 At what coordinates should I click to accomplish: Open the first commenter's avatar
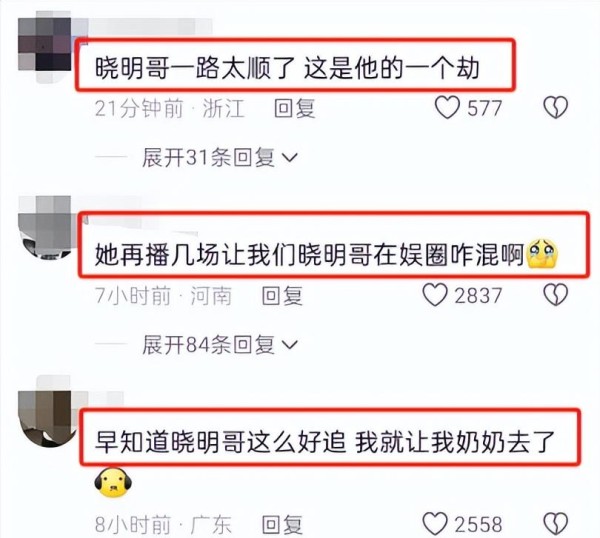pyautogui.click(x=44, y=45)
